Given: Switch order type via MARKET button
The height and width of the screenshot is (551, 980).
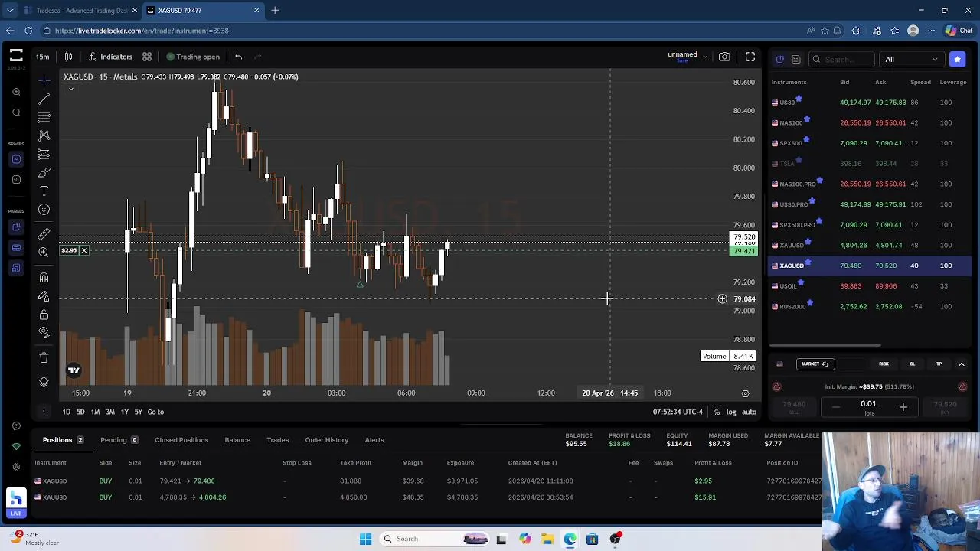Looking at the screenshot, I should pos(814,364).
